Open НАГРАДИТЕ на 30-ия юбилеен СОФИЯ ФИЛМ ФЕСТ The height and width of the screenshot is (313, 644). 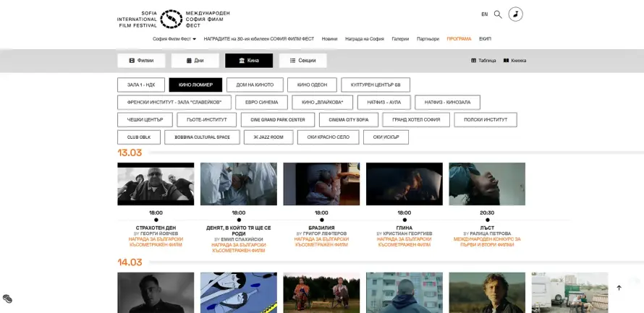(259, 39)
